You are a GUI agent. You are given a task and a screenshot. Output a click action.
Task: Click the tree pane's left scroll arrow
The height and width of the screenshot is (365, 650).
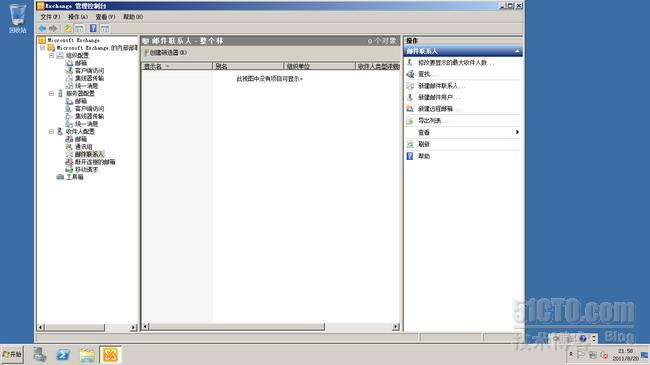[x=41, y=327]
